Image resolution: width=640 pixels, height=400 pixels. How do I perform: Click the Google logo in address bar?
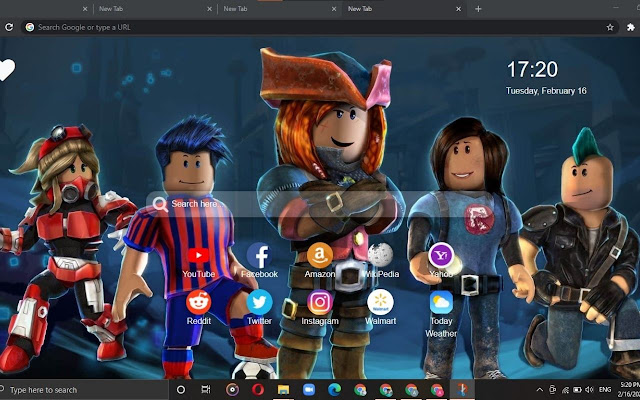click(30, 27)
